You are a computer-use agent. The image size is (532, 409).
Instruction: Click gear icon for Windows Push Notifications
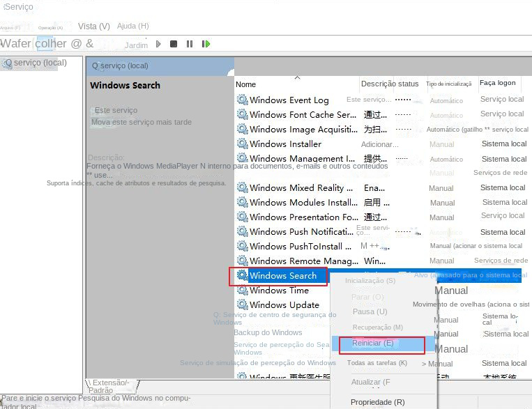pyautogui.click(x=242, y=231)
